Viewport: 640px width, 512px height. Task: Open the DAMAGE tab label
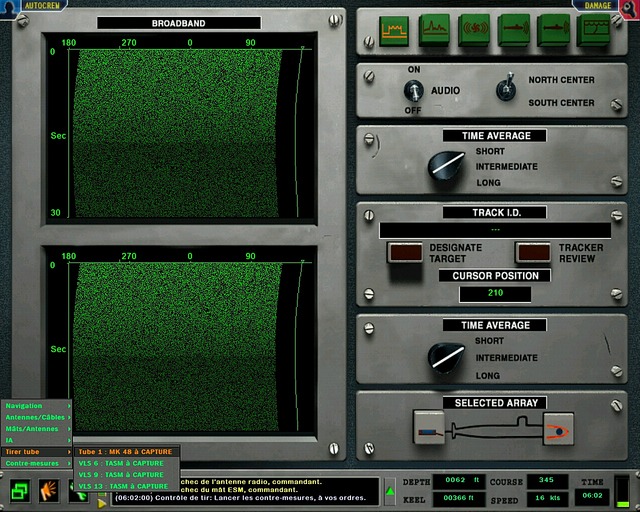pyautogui.click(x=598, y=5)
